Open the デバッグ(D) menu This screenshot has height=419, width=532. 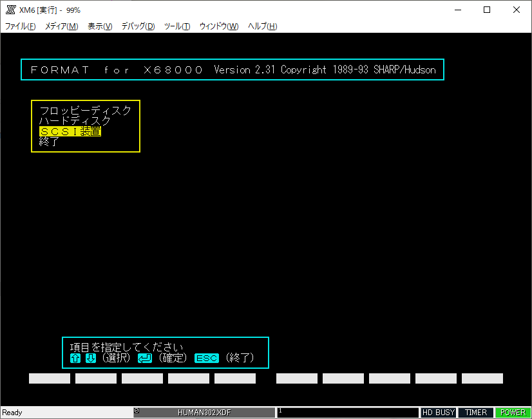coord(138,26)
